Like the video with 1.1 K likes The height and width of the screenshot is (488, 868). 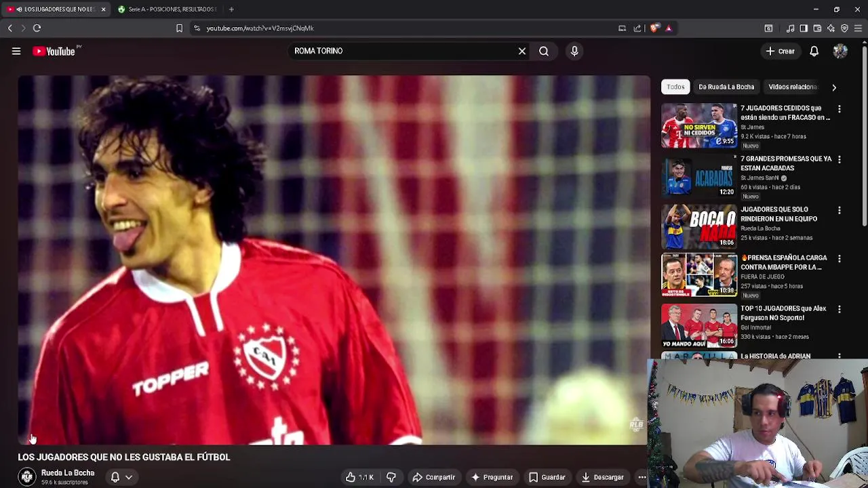click(360, 477)
